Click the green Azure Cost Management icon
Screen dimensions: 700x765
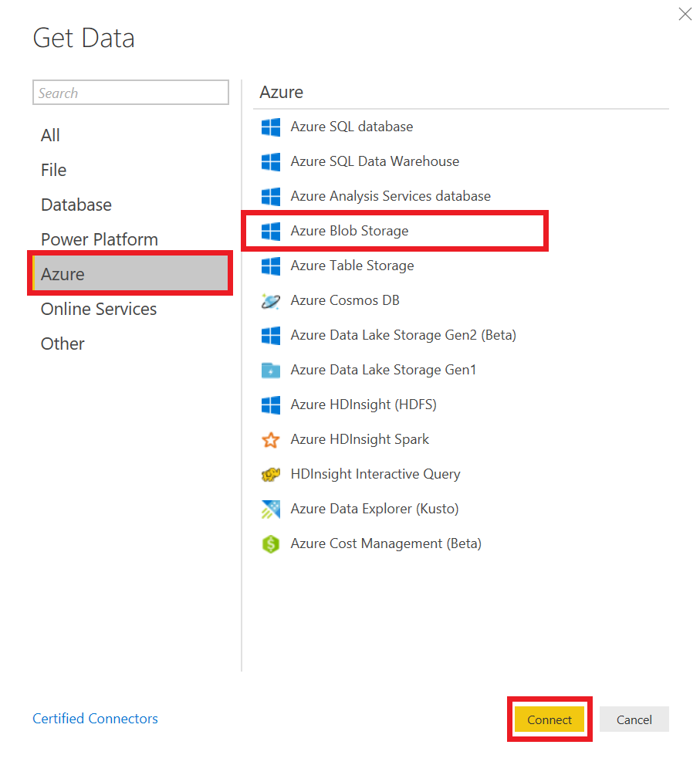(271, 544)
